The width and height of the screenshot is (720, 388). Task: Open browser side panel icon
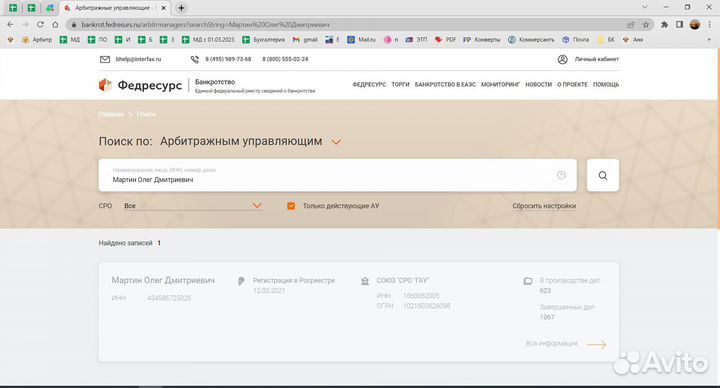(680, 24)
